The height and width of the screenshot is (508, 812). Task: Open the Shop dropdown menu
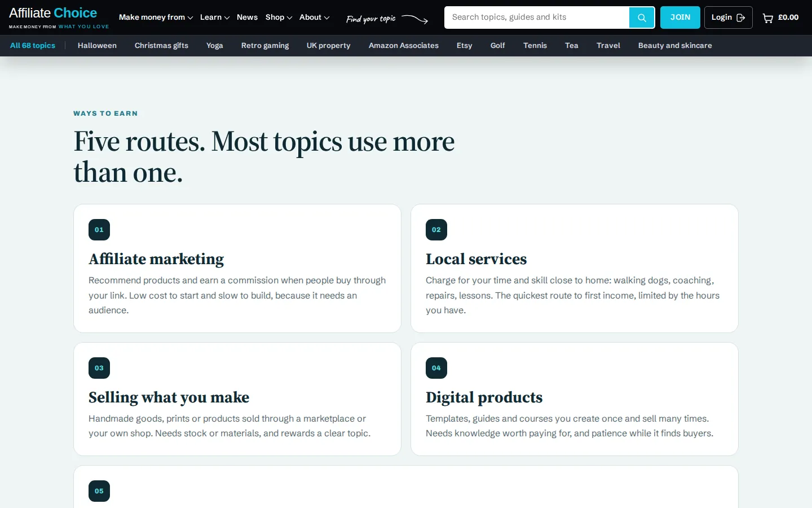(x=279, y=17)
